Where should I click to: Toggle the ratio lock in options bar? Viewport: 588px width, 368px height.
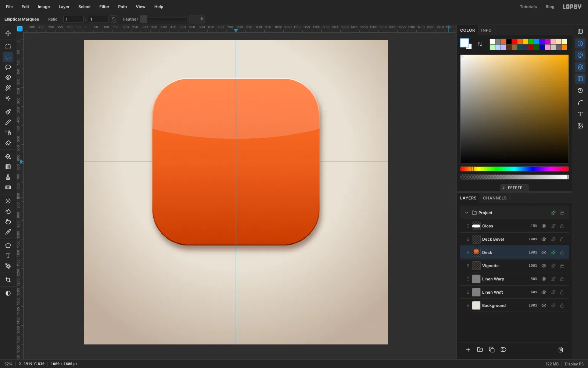[114, 19]
